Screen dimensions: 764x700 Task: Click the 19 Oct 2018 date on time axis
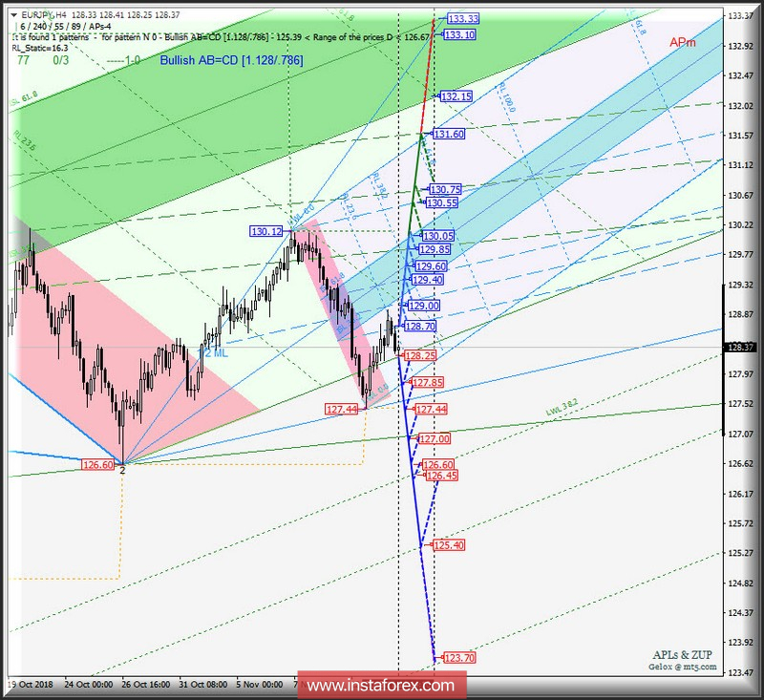[x=31, y=684]
